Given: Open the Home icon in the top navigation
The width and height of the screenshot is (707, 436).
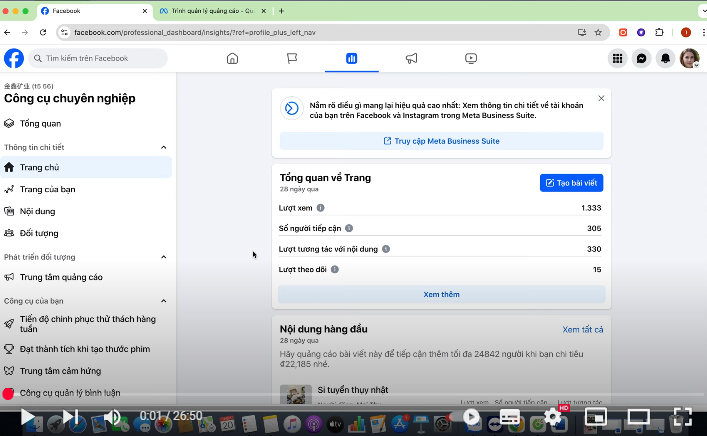Looking at the screenshot, I should (x=232, y=59).
